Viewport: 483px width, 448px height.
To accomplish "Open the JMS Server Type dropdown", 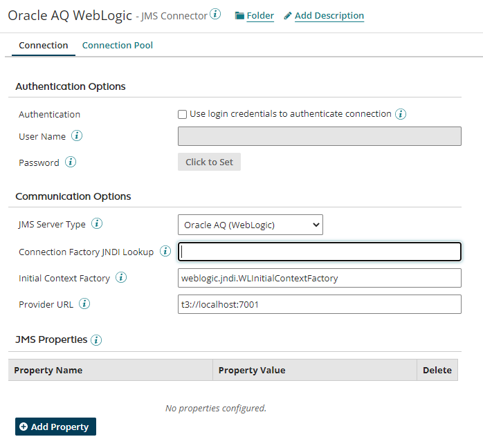I will click(x=250, y=225).
